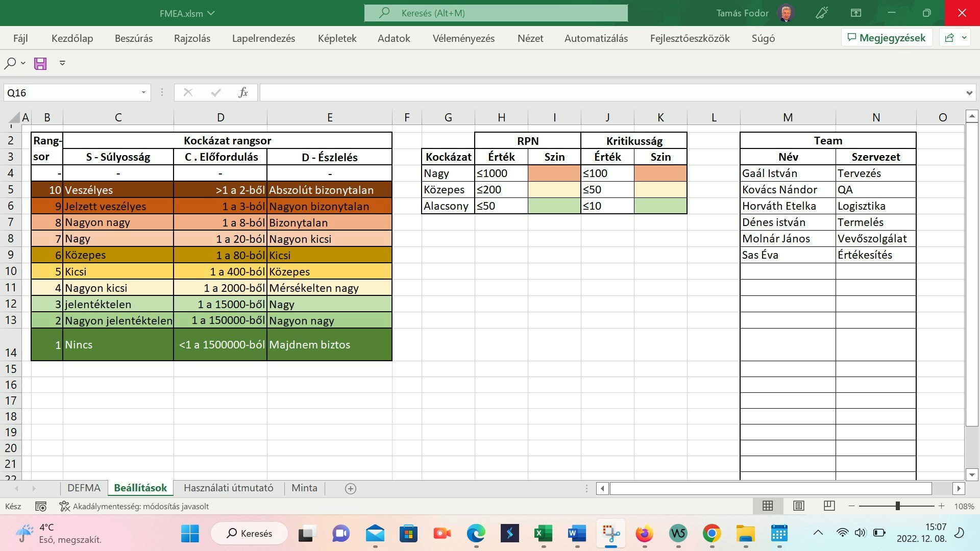Click the macro recording status bar icon
The width and height of the screenshot is (980, 551).
[41, 507]
